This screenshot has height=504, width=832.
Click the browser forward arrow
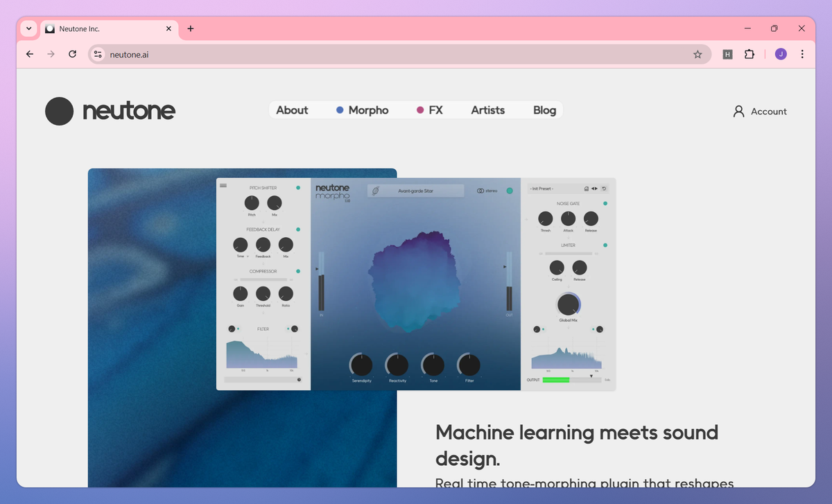click(51, 54)
